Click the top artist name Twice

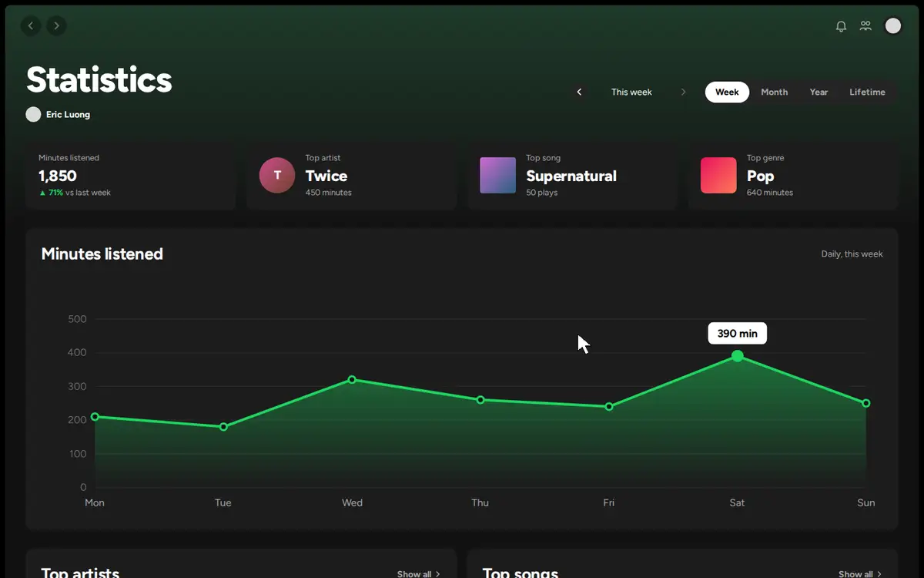(x=326, y=176)
